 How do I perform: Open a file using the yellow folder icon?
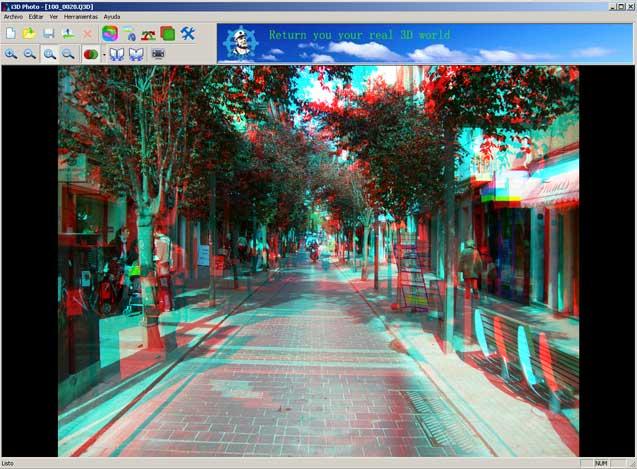coord(29,33)
